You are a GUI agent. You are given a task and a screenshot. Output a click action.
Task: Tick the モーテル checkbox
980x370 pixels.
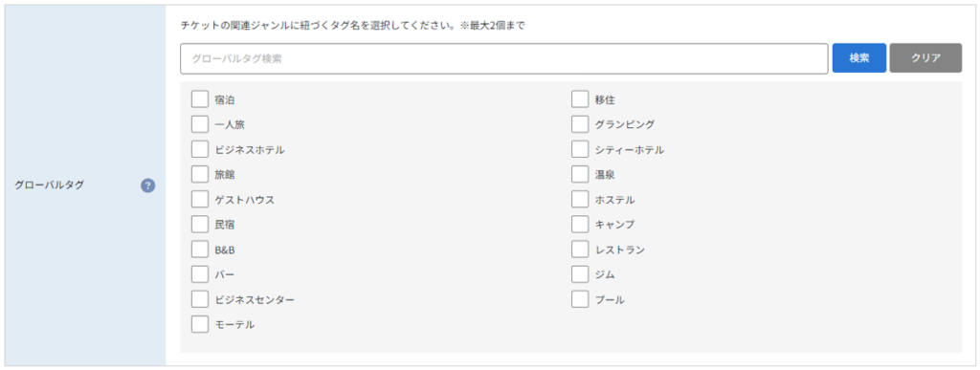coord(199,324)
